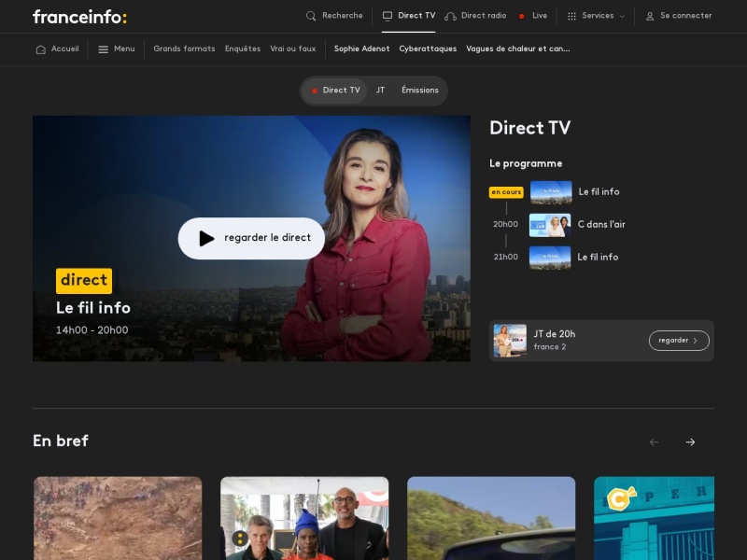This screenshot has width=747, height=560.
Task: Go to next En bref items arrow
Action: (x=690, y=442)
